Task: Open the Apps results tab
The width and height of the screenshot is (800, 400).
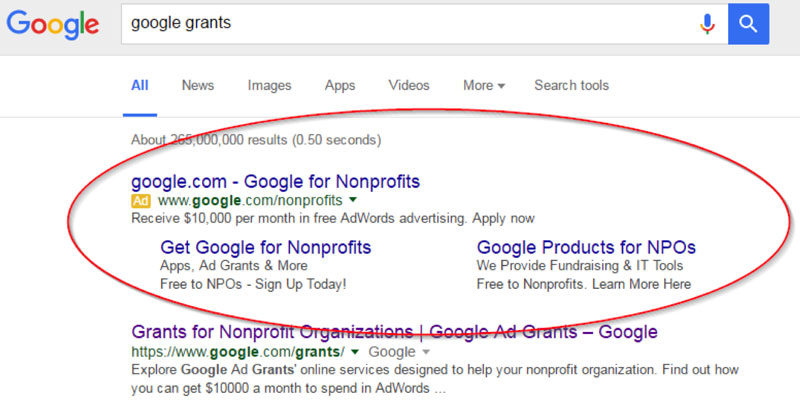Action: click(340, 85)
